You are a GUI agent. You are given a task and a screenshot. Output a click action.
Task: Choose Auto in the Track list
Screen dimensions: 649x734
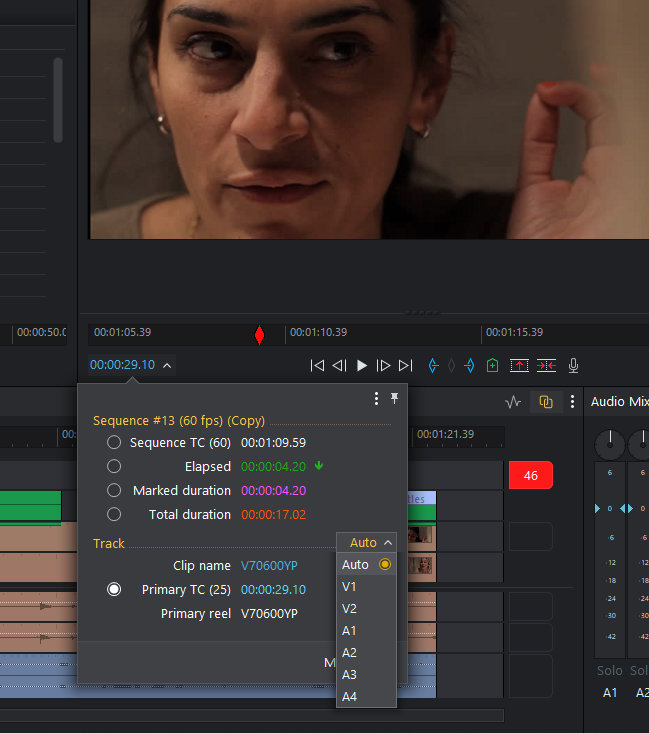tap(366, 565)
